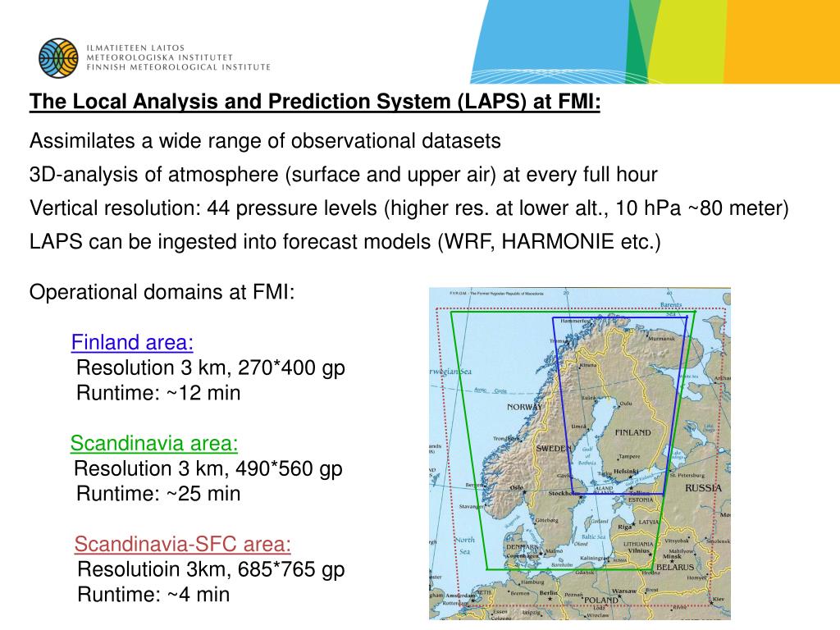Viewport: 840px width, 630px height.
Task: Click the LAPS at FMI title heading
Action: click(314, 102)
